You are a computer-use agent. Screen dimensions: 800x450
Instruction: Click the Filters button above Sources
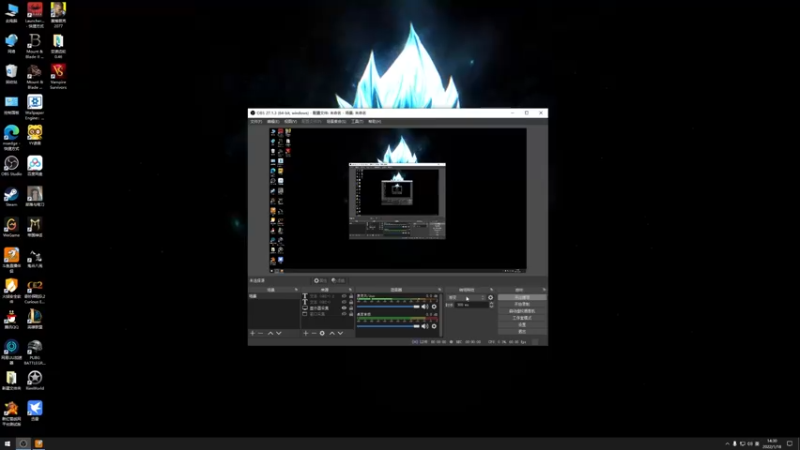coord(338,281)
